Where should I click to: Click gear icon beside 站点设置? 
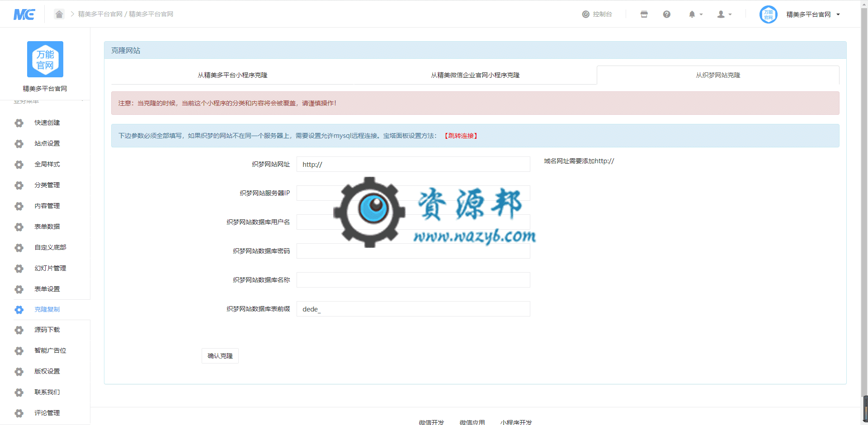pyautogui.click(x=19, y=144)
